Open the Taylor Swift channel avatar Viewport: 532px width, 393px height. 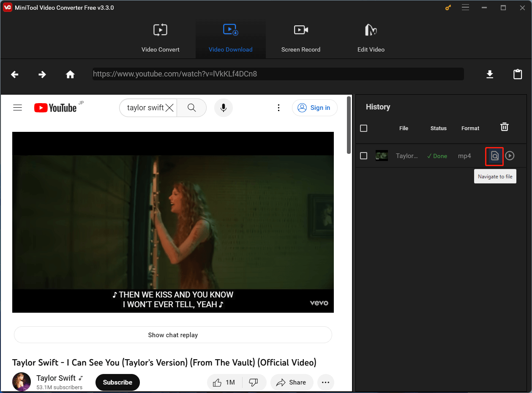22,382
